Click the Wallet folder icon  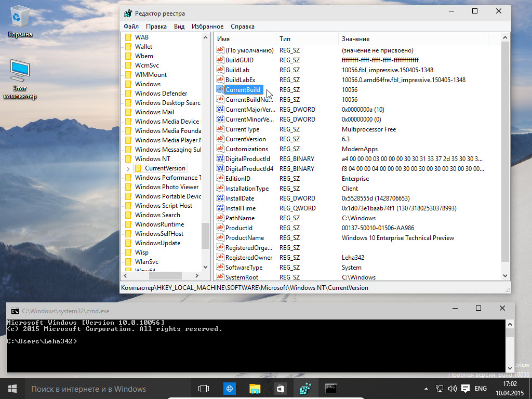(x=128, y=46)
